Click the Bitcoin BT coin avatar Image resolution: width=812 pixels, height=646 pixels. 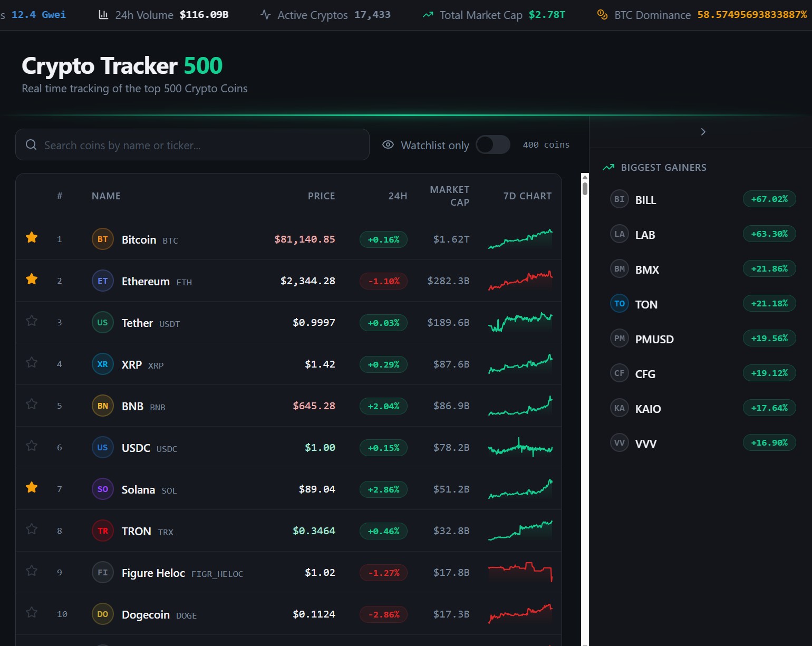pyautogui.click(x=103, y=239)
